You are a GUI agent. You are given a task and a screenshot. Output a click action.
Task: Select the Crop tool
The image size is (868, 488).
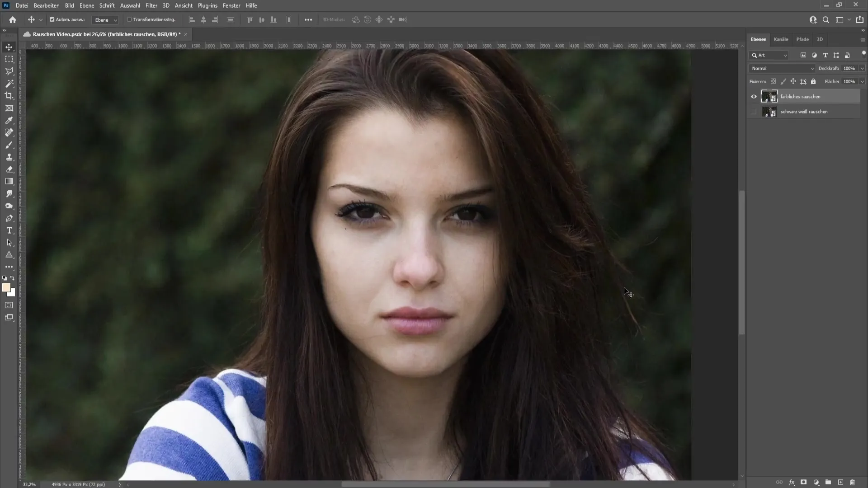(9, 95)
